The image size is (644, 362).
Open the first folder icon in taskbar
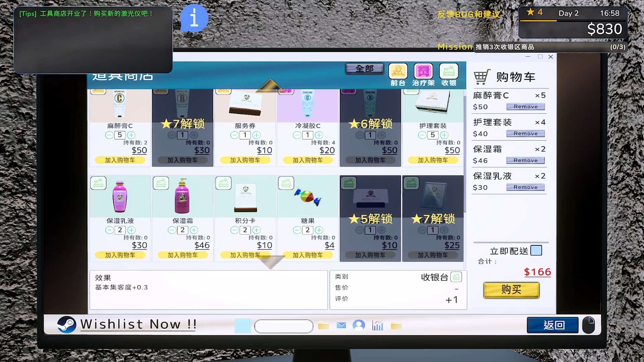click(323, 325)
